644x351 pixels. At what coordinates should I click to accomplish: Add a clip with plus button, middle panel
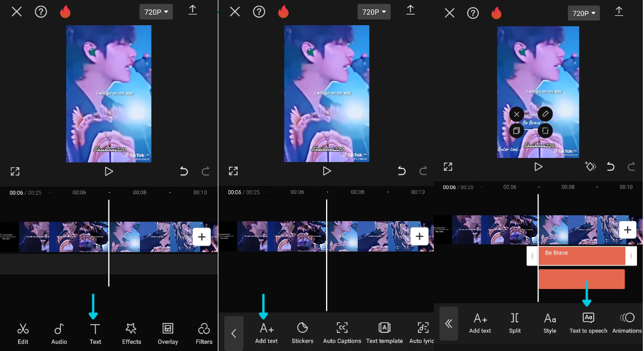pyautogui.click(x=419, y=236)
